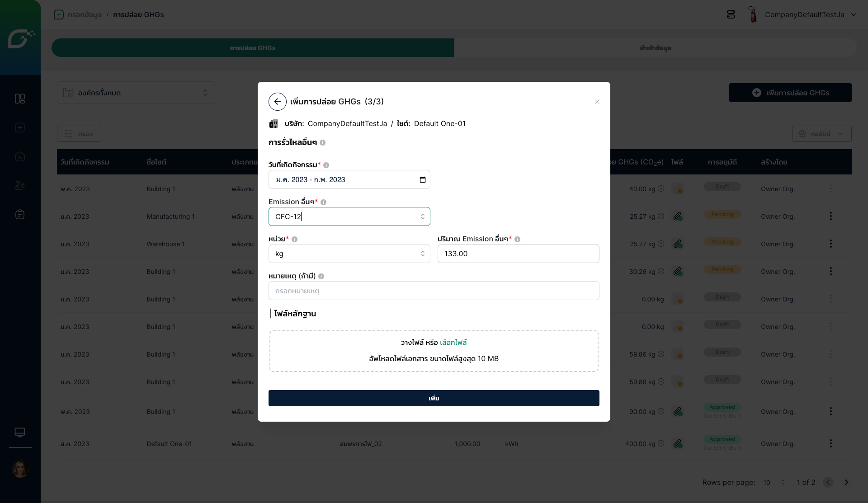Click the หมายเหตุ remarks input field

(x=434, y=291)
